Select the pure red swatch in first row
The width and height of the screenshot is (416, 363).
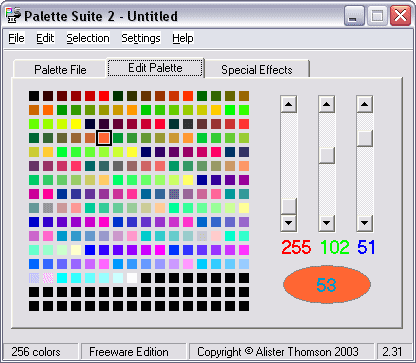pyautogui.click(x=104, y=96)
